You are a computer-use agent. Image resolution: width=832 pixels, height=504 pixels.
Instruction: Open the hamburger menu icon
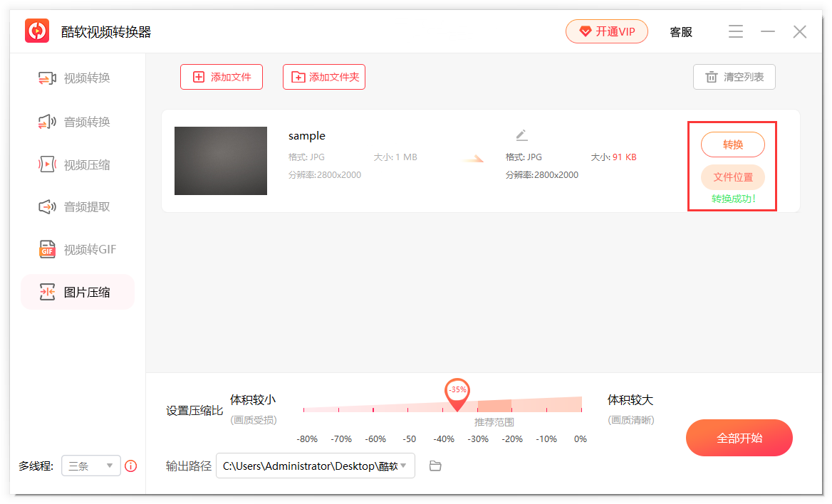click(735, 31)
